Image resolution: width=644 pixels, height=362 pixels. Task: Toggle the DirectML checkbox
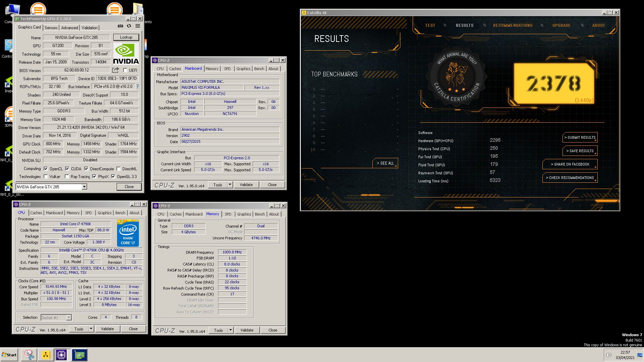118,169
